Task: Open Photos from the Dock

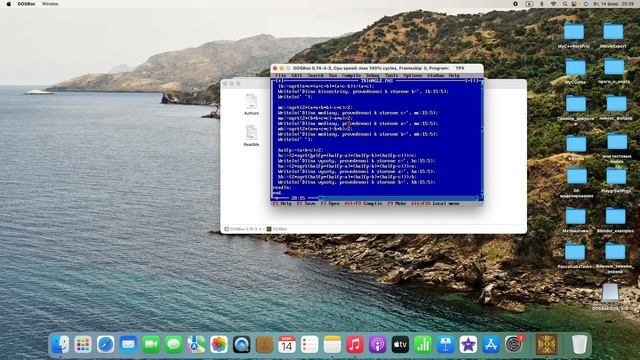Action: 219,344
